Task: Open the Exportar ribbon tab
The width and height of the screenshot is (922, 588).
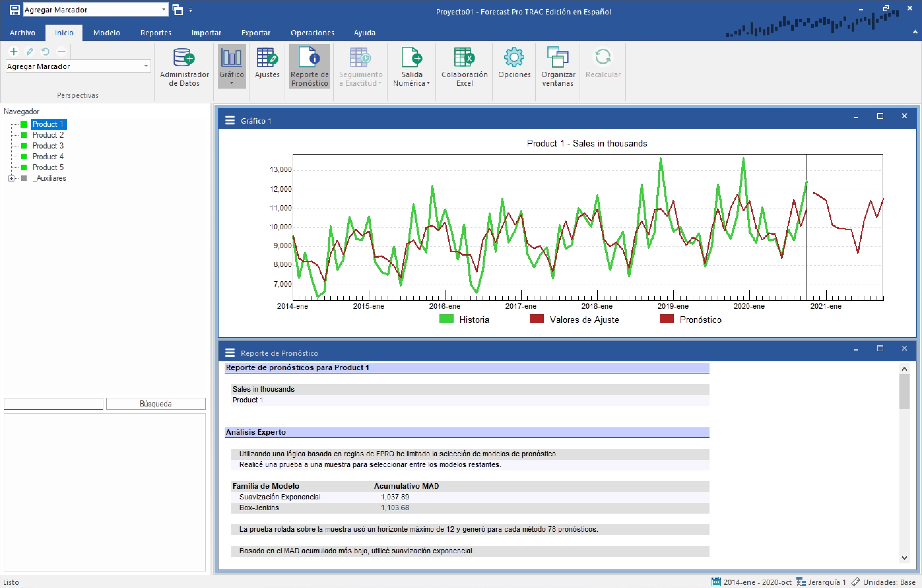Action: pyautogui.click(x=255, y=33)
